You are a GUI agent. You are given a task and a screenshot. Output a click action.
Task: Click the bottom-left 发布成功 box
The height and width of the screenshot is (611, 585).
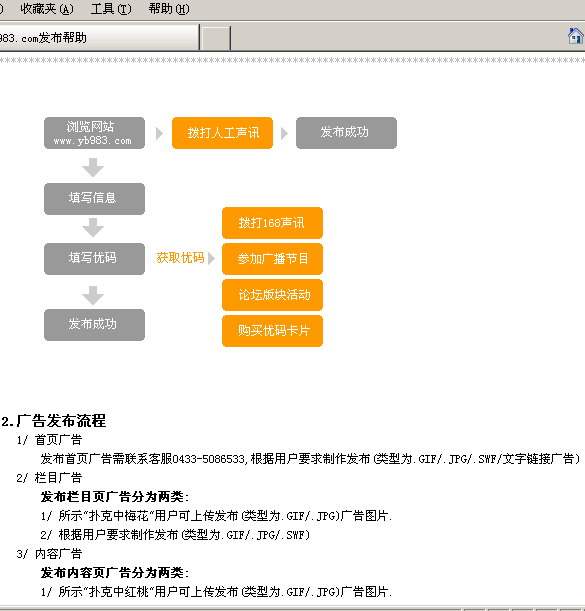click(94, 325)
